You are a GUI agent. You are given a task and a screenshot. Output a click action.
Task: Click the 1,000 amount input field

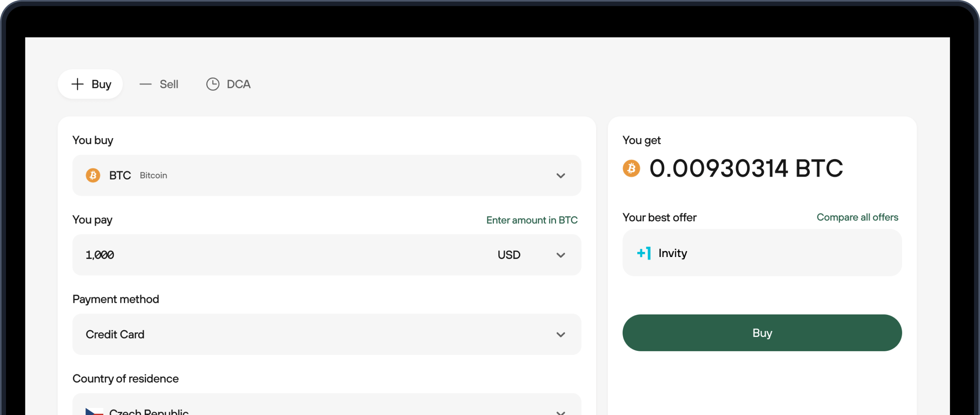(x=277, y=255)
